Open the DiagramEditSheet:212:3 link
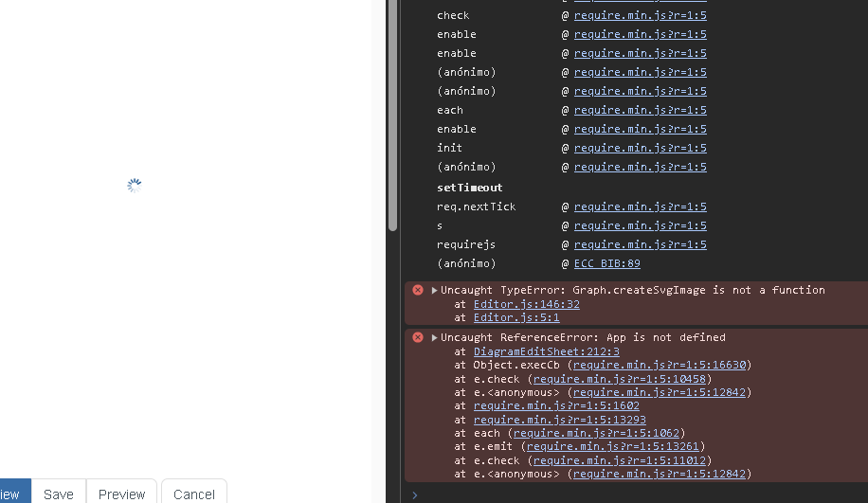This screenshot has width=868, height=503. point(546,351)
